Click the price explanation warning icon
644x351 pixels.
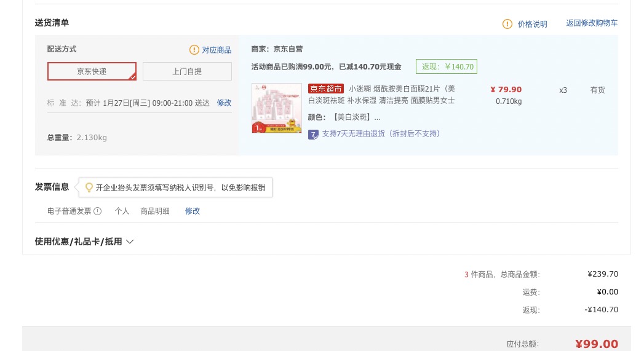(x=507, y=24)
